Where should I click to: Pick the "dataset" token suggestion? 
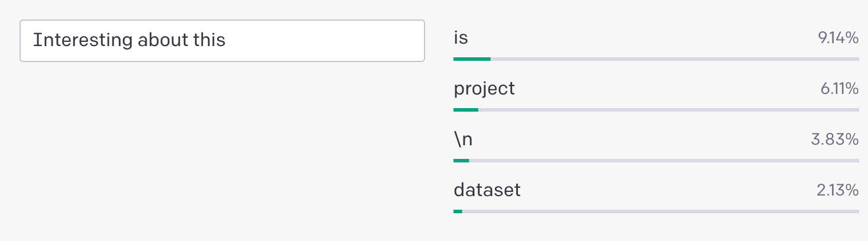point(487,190)
